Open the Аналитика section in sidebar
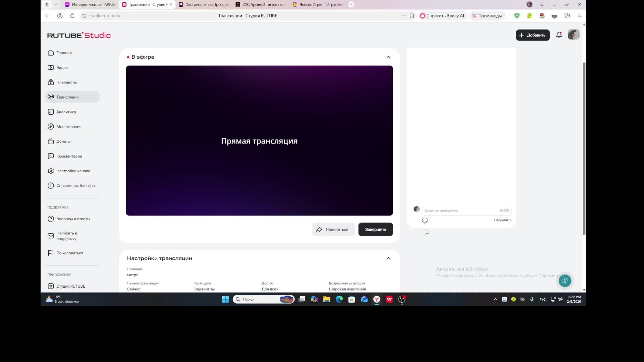The width and height of the screenshot is (644, 362). click(x=66, y=112)
